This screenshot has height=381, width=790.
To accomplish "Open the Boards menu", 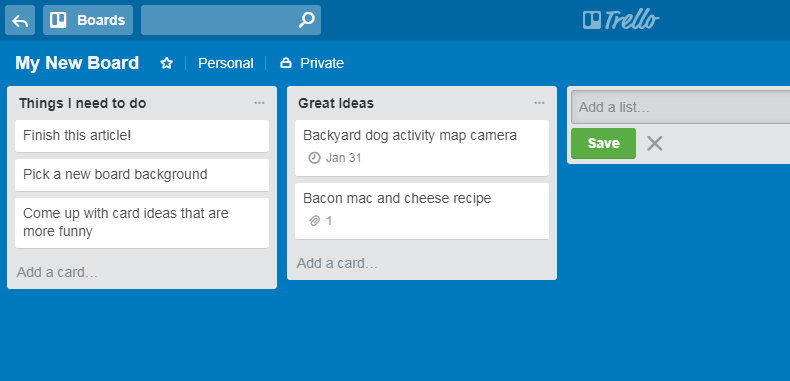I will click(x=88, y=20).
